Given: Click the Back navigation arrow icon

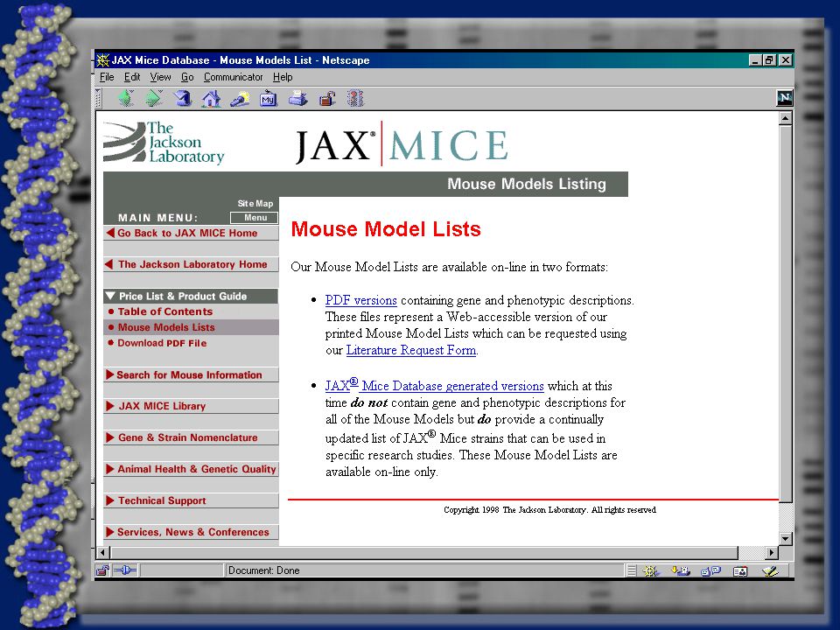Looking at the screenshot, I should [x=126, y=98].
